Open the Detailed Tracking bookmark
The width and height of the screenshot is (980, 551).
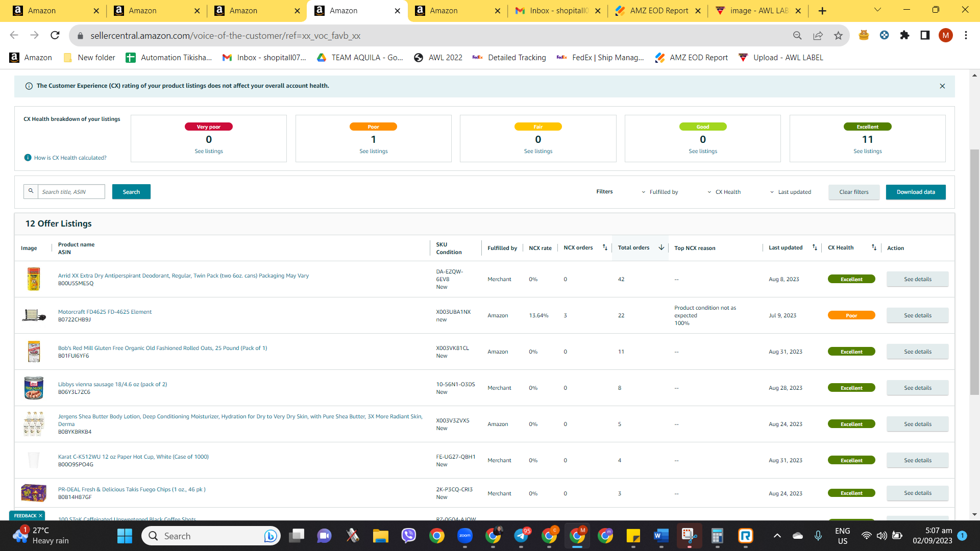click(509, 58)
